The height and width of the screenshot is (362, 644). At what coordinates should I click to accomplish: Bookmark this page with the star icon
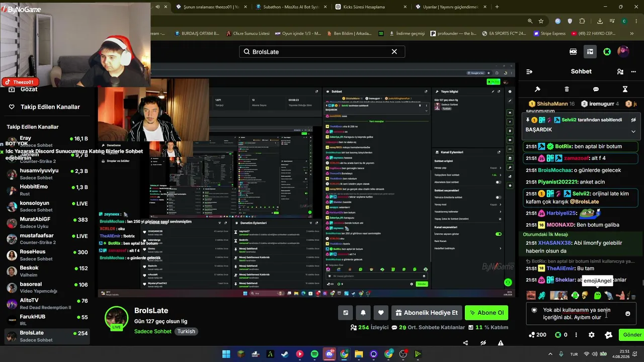(x=541, y=21)
